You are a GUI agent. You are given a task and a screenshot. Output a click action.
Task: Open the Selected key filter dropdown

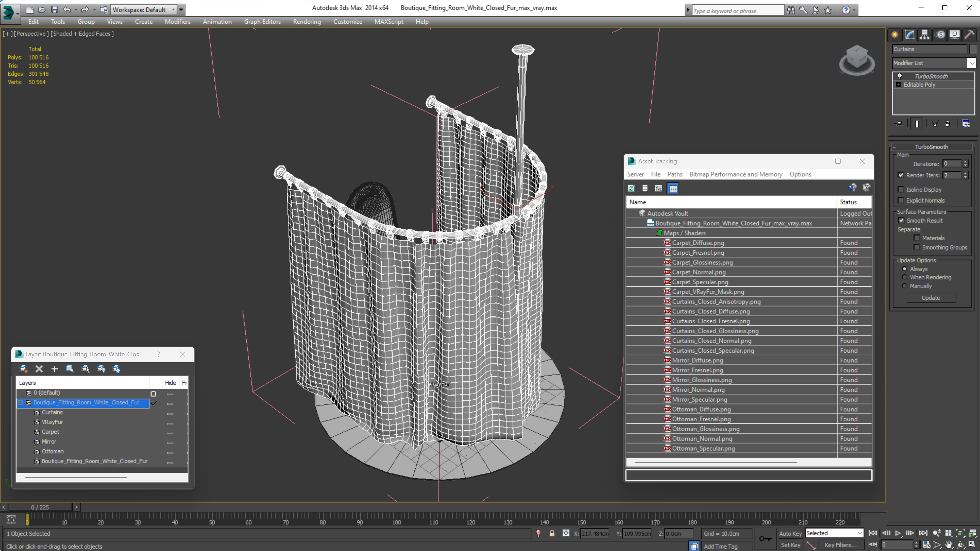[834, 533]
